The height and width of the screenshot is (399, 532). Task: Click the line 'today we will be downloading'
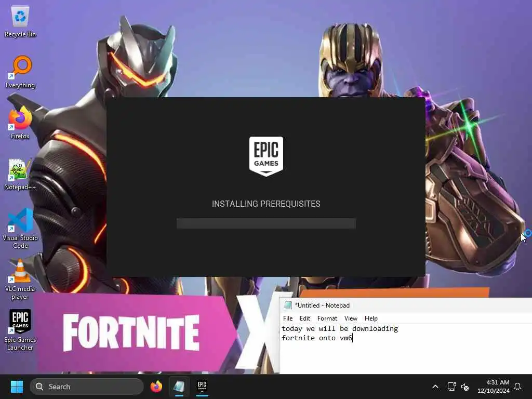tap(340, 328)
